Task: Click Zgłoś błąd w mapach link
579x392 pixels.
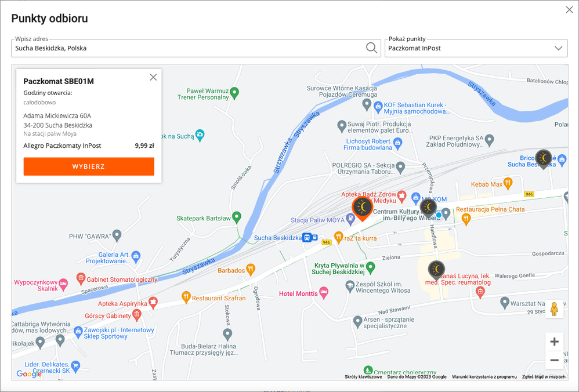Action: tap(544, 377)
